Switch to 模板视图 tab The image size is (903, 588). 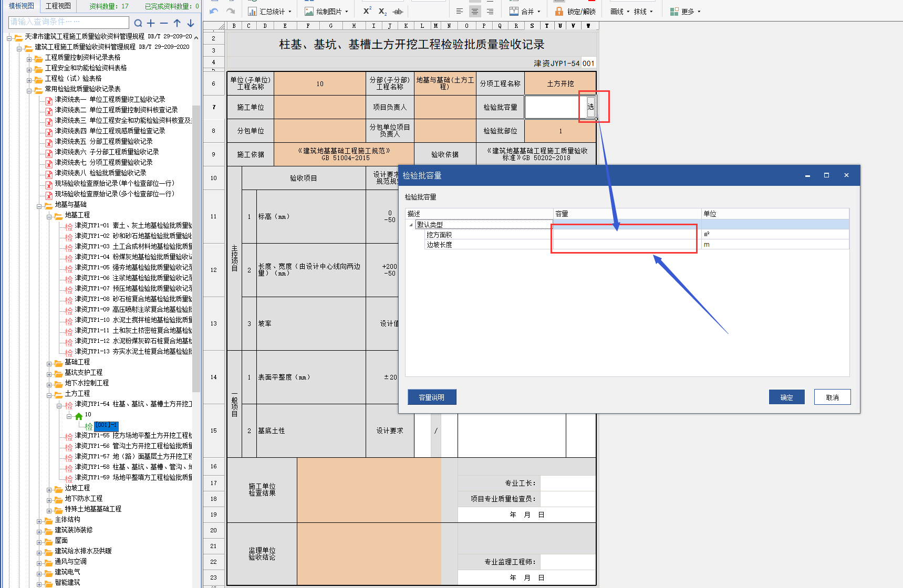pos(22,6)
